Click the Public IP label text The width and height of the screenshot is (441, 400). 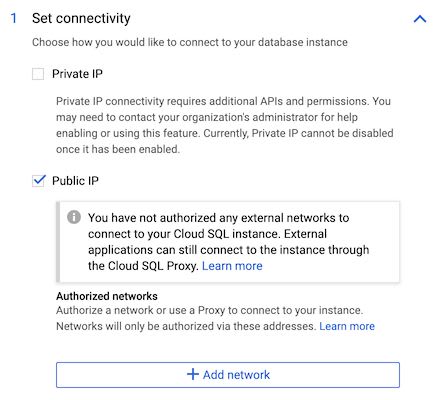point(75,181)
